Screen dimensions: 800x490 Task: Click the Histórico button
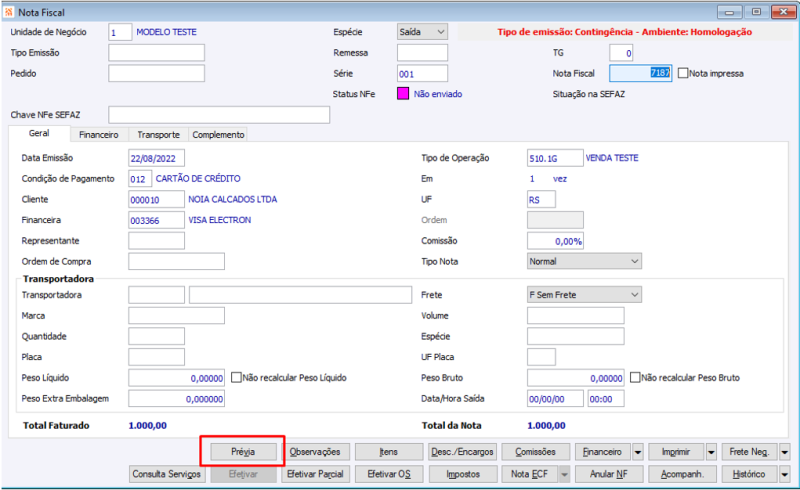click(749, 474)
